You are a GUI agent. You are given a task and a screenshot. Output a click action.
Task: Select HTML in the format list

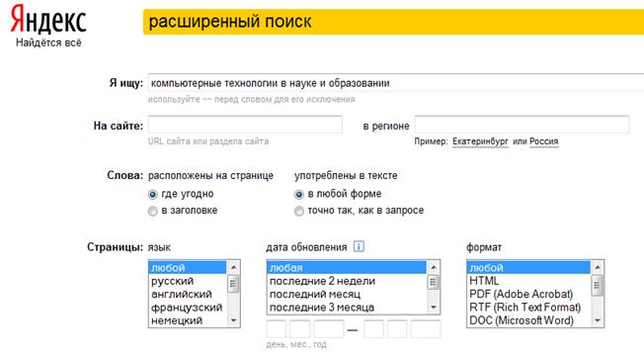pyautogui.click(x=528, y=281)
